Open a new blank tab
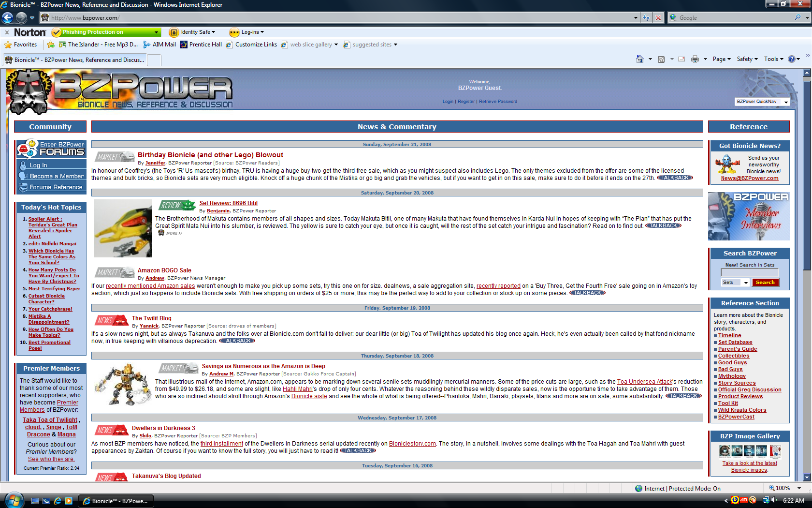The image size is (812, 508). click(x=154, y=60)
